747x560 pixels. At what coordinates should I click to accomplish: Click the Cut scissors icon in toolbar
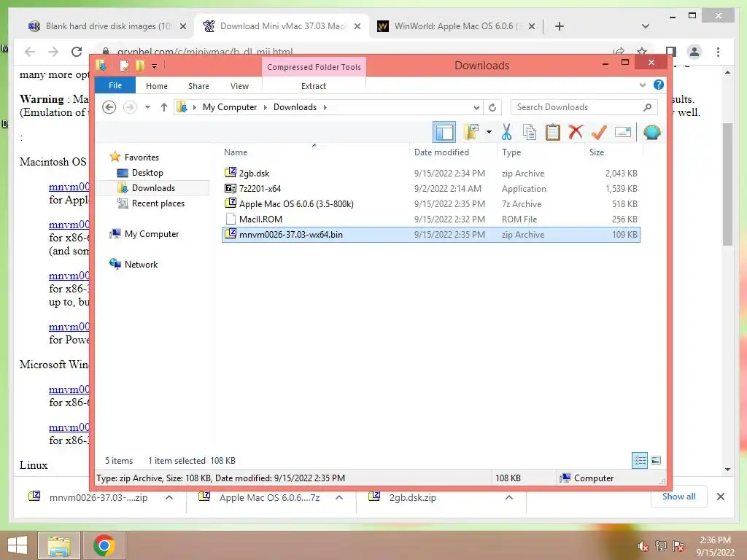[x=506, y=132]
